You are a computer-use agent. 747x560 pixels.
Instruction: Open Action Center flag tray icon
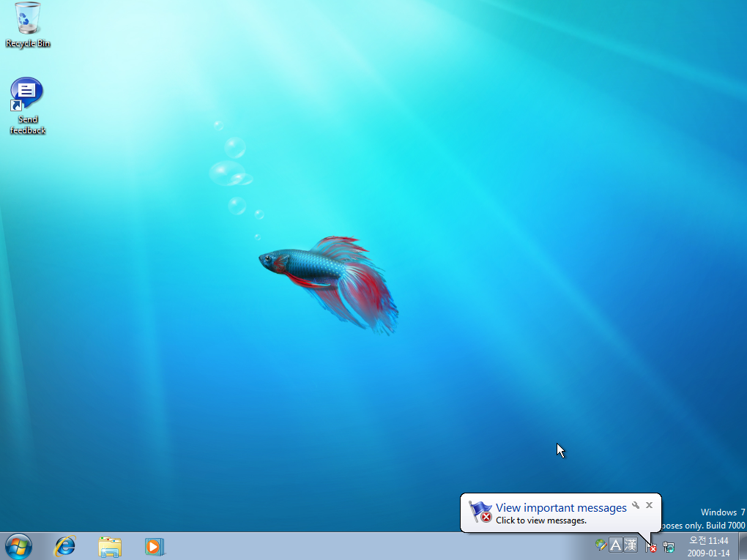pyautogui.click(x=651, y=547)
